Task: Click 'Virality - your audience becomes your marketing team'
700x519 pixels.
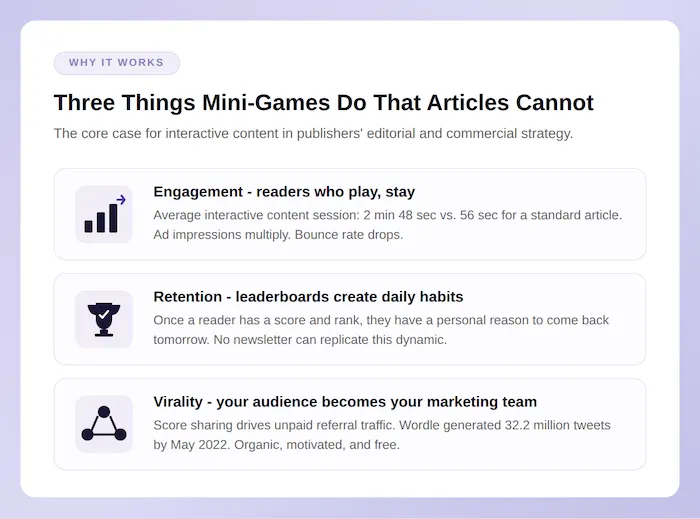Action: coord(345,402)
